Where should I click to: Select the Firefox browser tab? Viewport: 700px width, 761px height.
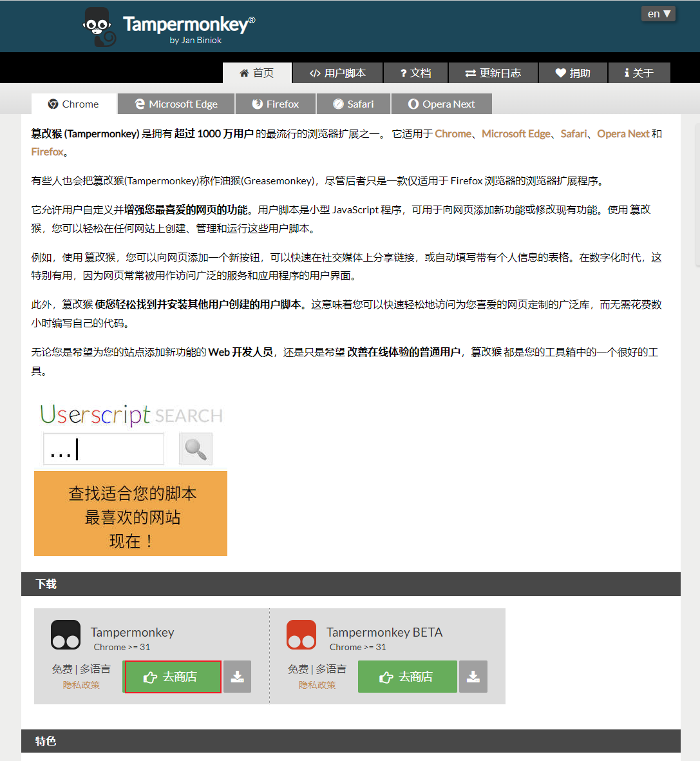tap(276, 104)
